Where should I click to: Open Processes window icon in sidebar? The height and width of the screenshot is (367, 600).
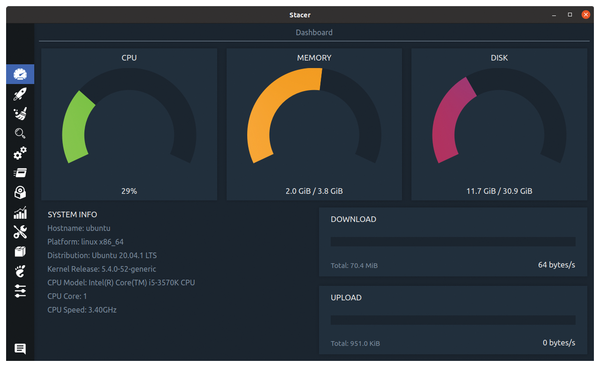20,173
